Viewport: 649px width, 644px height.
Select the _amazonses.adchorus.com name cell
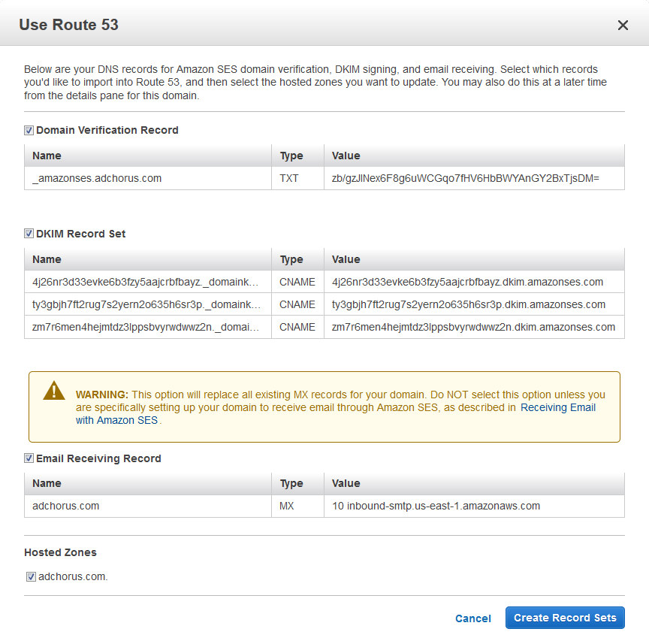click(97, 178)
